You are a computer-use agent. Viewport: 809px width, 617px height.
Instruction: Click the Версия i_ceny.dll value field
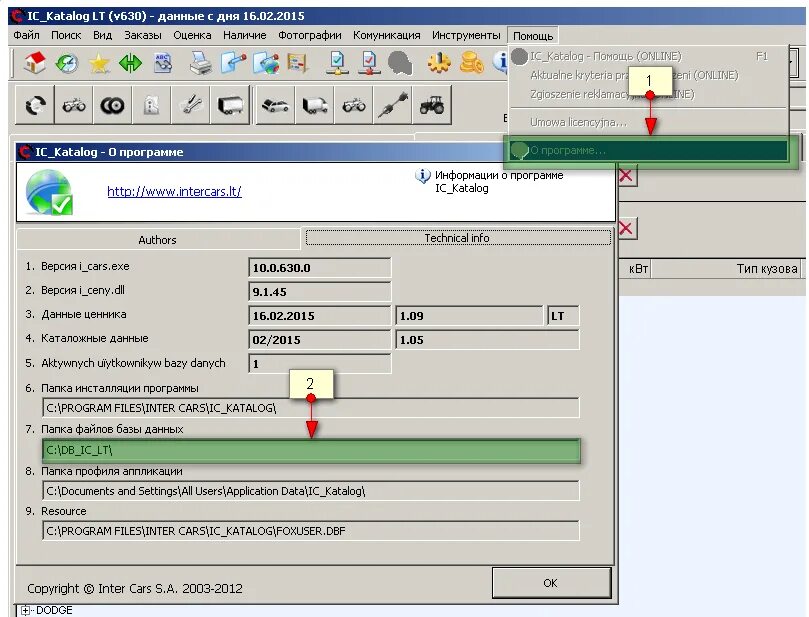click(319, 291)
